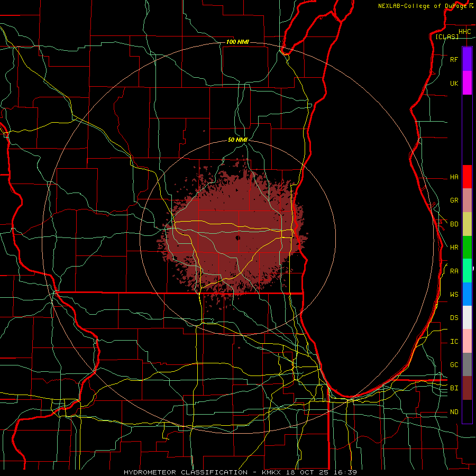Click the HYDROMETEOR CLASSIFICATION title text

186,472
